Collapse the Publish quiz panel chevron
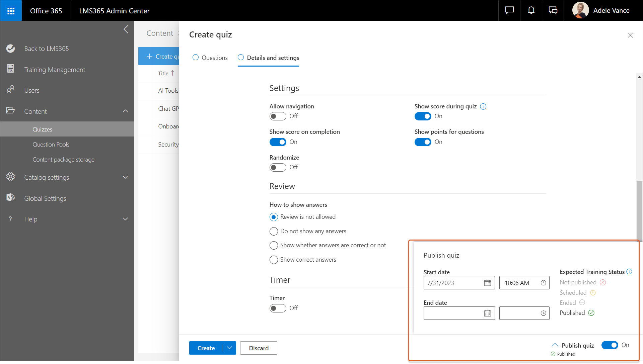Image resolution: width=643 pixels, height=364 pixels. 555,345
